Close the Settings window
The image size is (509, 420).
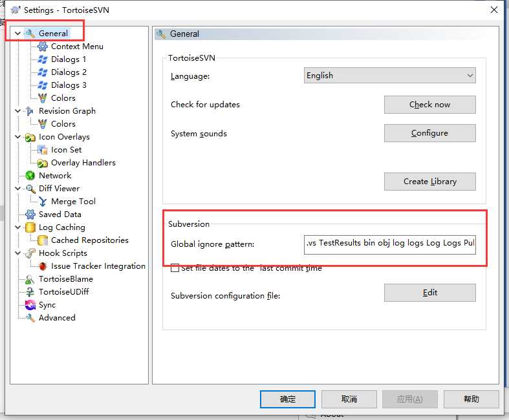(494, 10)
